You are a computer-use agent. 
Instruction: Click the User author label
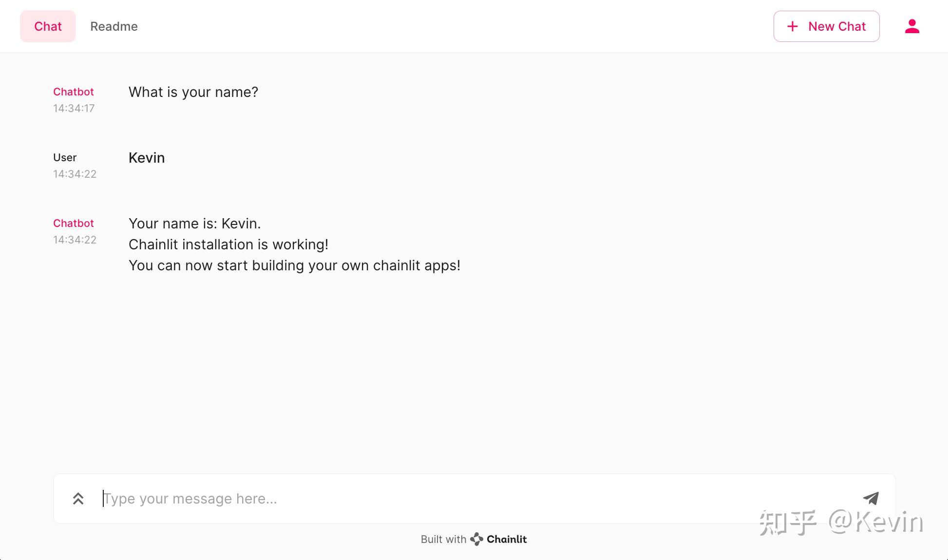(x=65, y=157)
